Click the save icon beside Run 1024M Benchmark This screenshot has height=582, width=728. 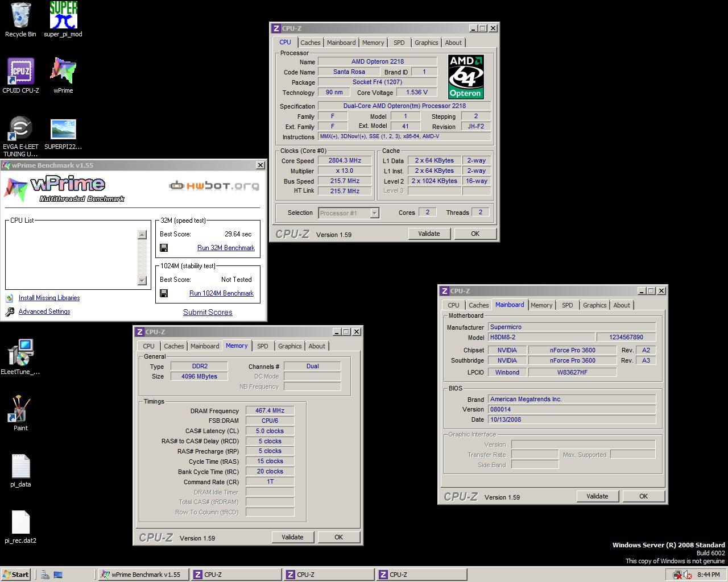(x=164, y=293)
